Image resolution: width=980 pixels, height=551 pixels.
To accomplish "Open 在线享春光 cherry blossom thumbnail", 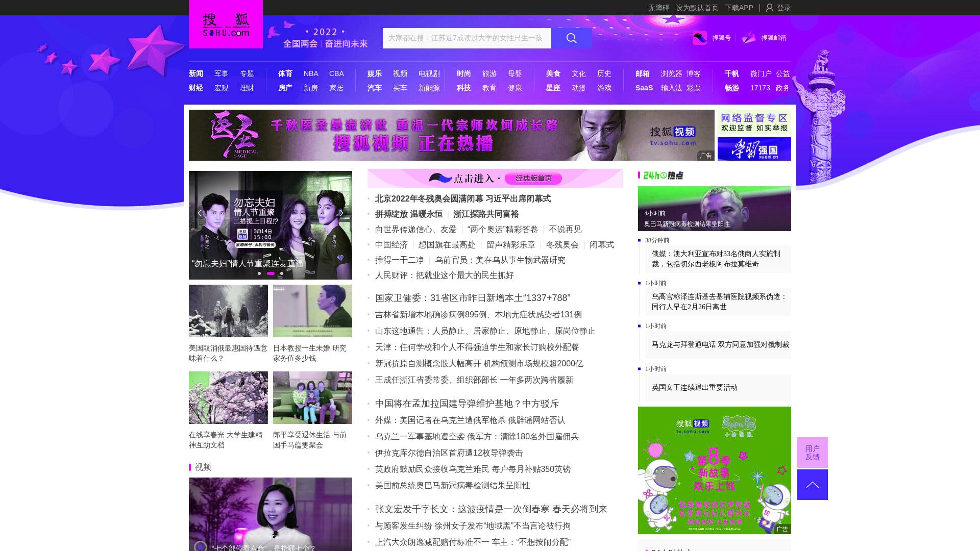I will pyautogui.click(x=228, y=397).
